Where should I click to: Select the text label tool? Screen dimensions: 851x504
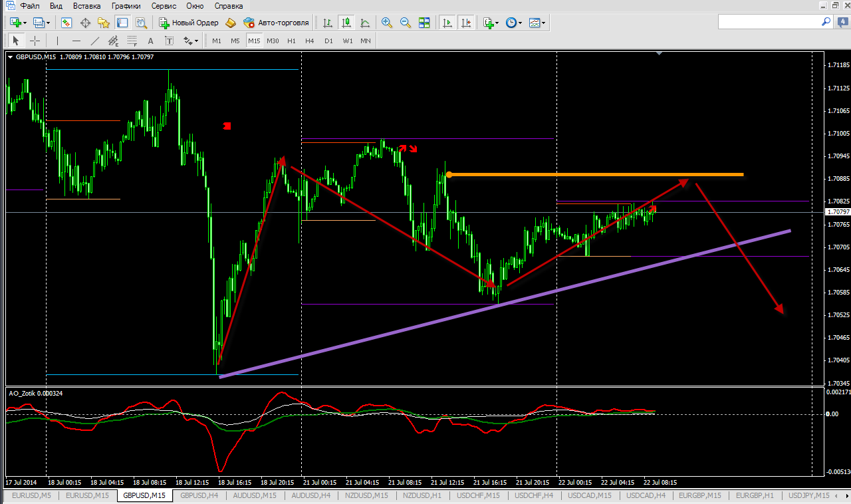click(169, 41)
